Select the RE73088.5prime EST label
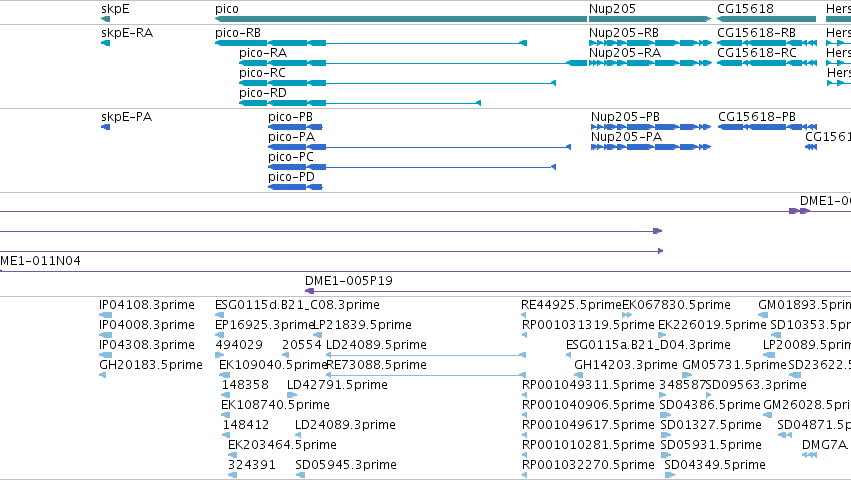The width and height of the screenshot is (851, 480). 376,365
